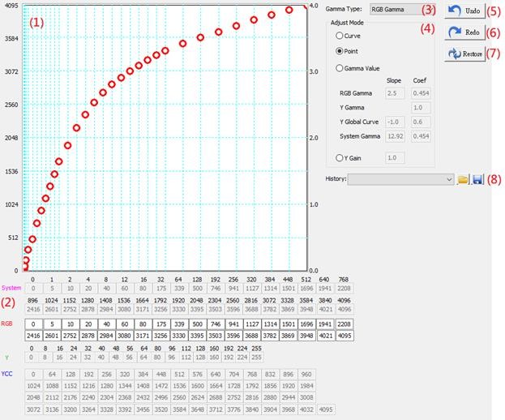Click the Y Gain value field
This screenshot has height=420, width=505.
tap(394, 157)
